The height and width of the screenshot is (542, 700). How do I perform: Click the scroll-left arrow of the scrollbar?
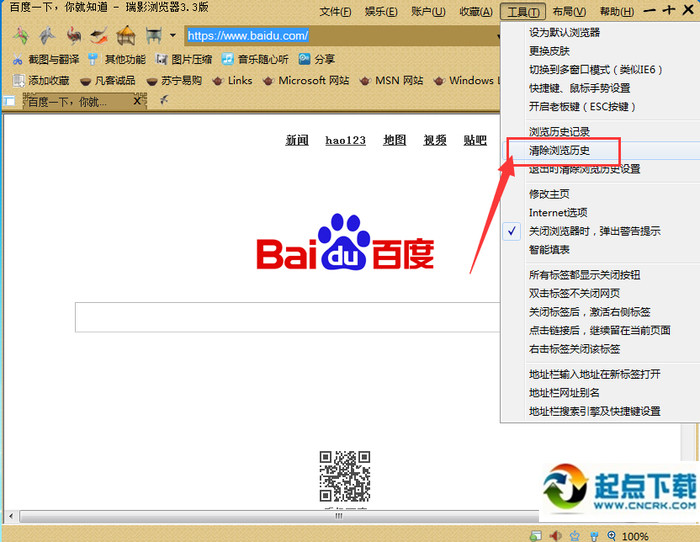coord(11,517)
